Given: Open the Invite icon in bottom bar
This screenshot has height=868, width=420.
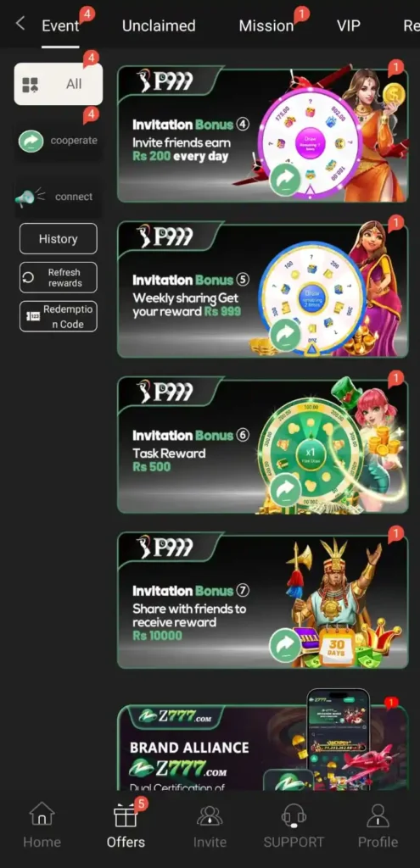Looking at the screenshot, I should [x=210, y=815].
